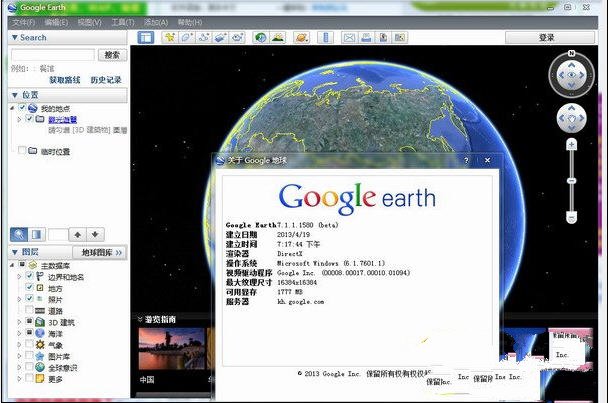Click the magnifier search-places button
Image resolution: width=608 pixels, height=403 pixels.
(19, 234)
